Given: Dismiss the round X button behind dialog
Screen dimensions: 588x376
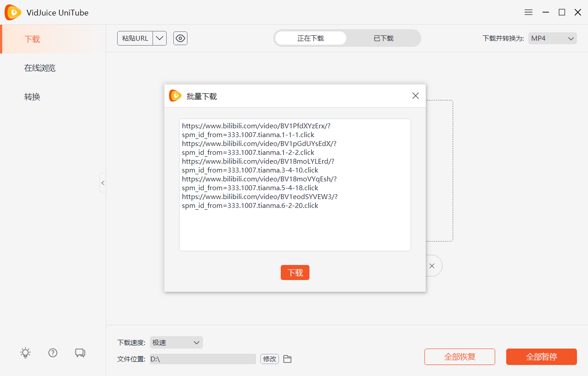Looking at the screenshot, I should 432,266.
